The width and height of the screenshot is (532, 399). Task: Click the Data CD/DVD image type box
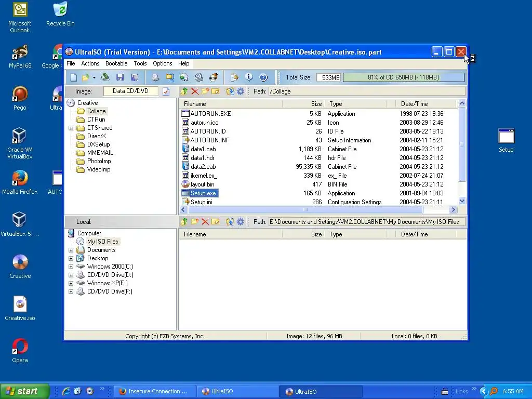[130, 91]
